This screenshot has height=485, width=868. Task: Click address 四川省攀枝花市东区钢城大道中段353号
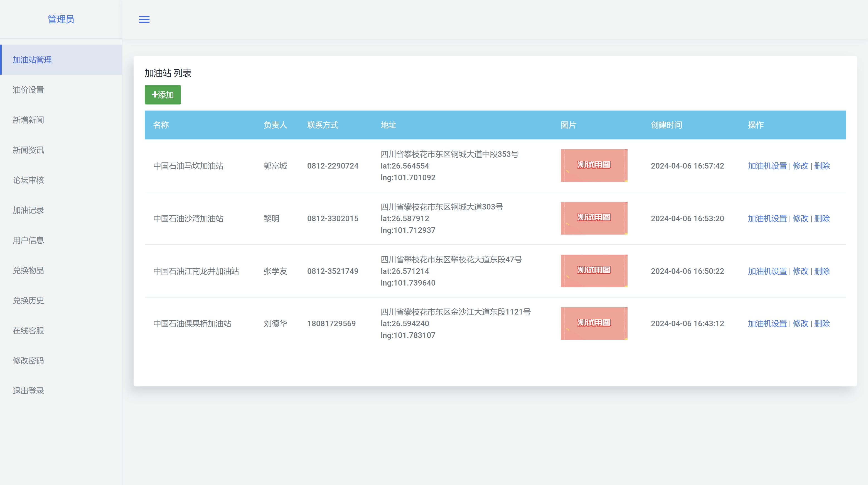pos(449,154)
